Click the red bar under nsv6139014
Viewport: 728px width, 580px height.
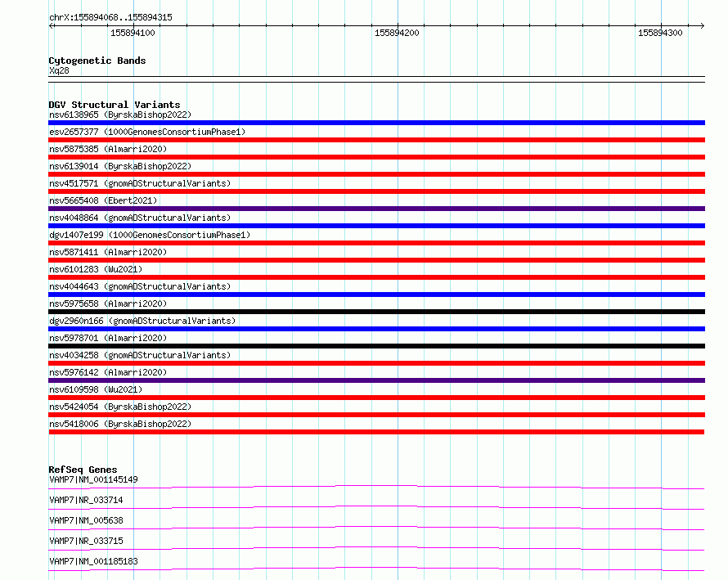pos(376,174)
